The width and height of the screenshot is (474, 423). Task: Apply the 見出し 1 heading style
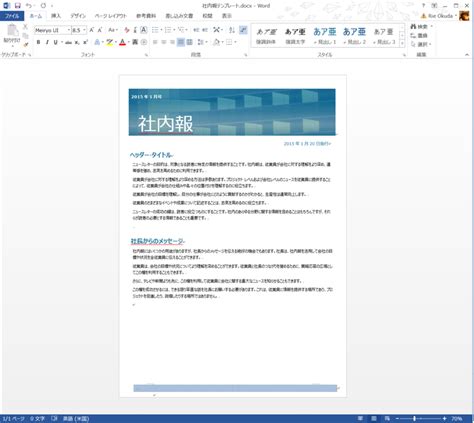[x=325, y=36]
